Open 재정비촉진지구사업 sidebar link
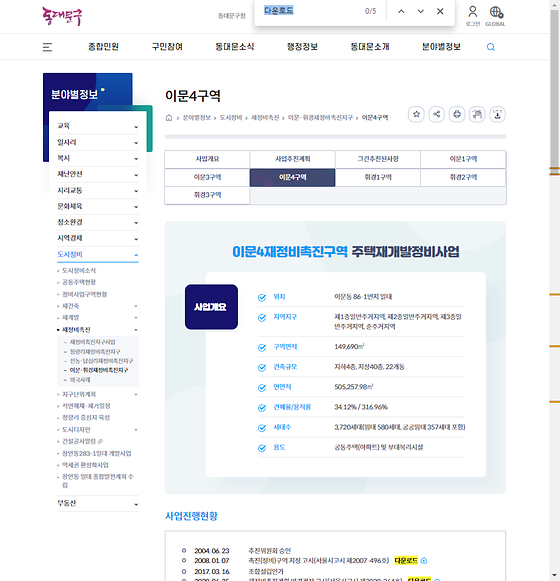Image resolution: width=560 pixels, height=581 pixels. (x=93, y=342)
